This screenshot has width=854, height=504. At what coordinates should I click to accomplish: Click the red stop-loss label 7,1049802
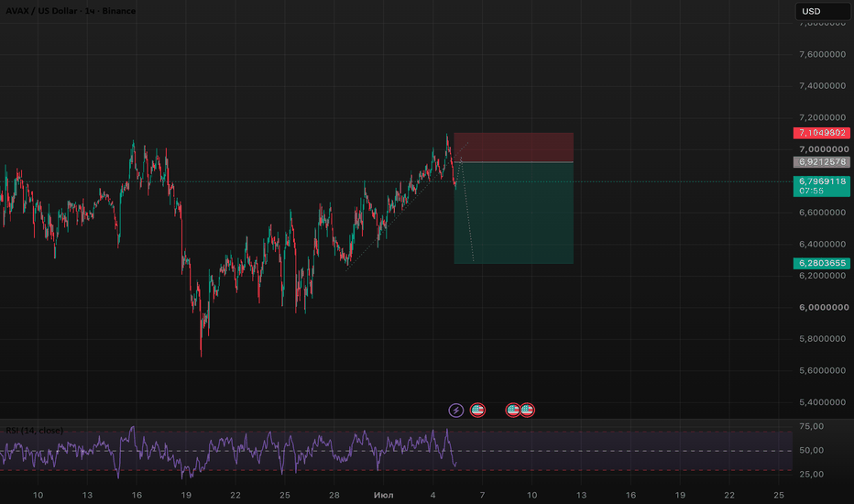[821, 133]
